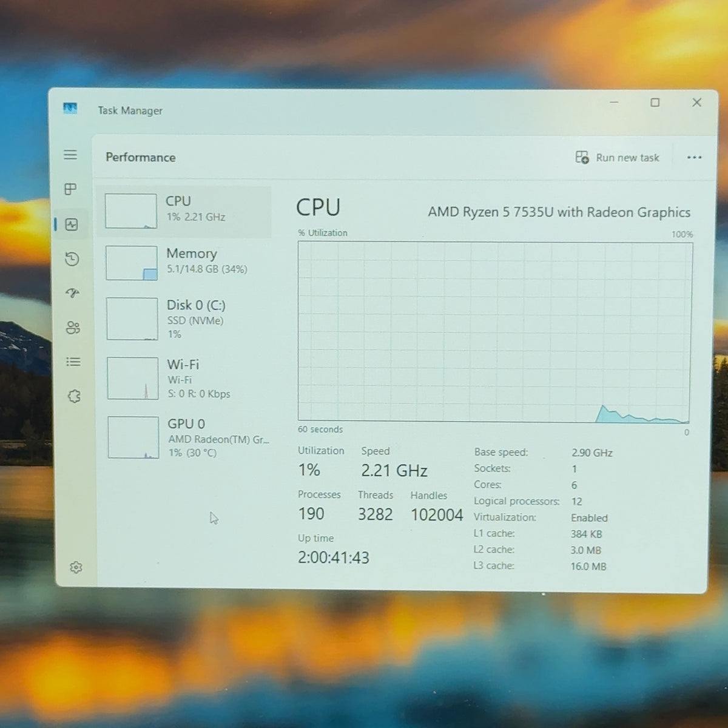The height and width of the screenshot is (728, 728).
Task: Click the Wi-Fi mini graph thumbnail
Action: [133, 378]
